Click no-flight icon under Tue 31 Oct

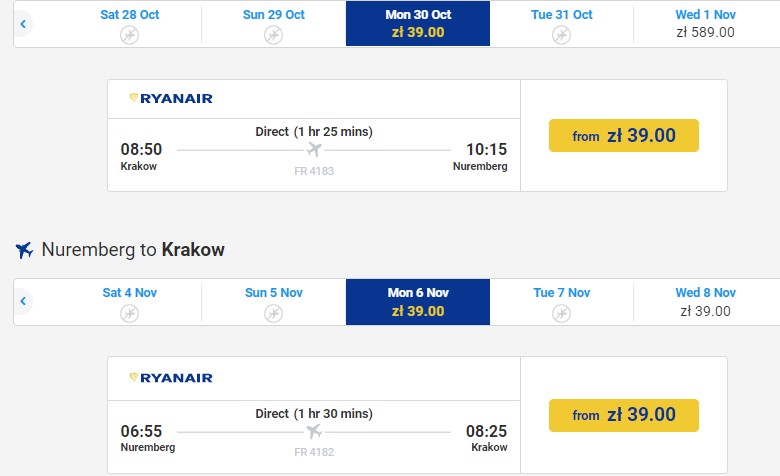click(561, 35)
